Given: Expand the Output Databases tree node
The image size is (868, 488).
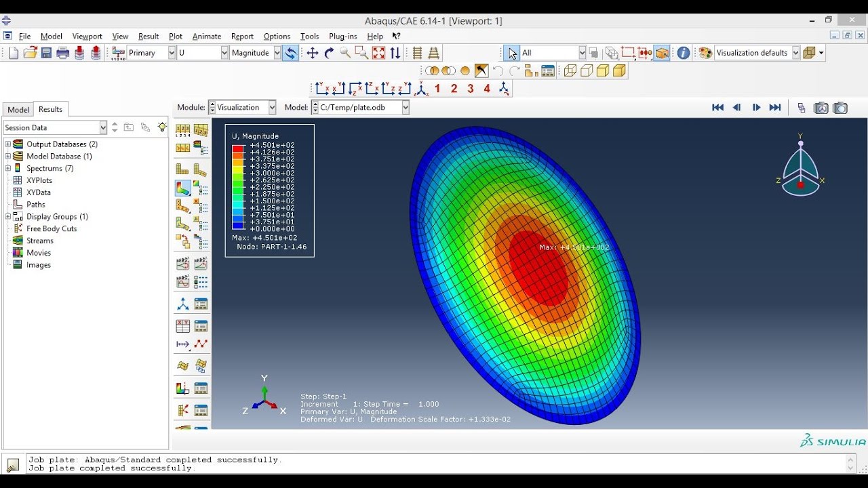Looking at the screenshot, I should click(8, 144).
